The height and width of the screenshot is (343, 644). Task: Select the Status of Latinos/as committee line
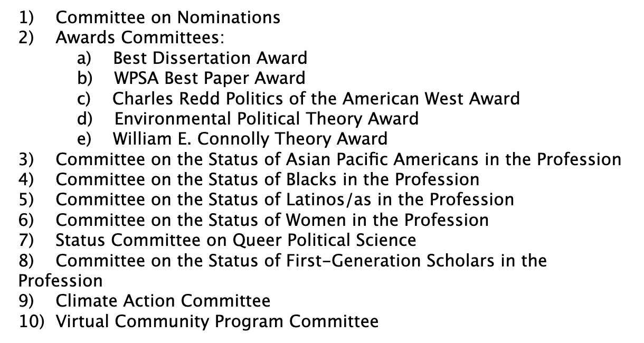(x=285, y=199)
